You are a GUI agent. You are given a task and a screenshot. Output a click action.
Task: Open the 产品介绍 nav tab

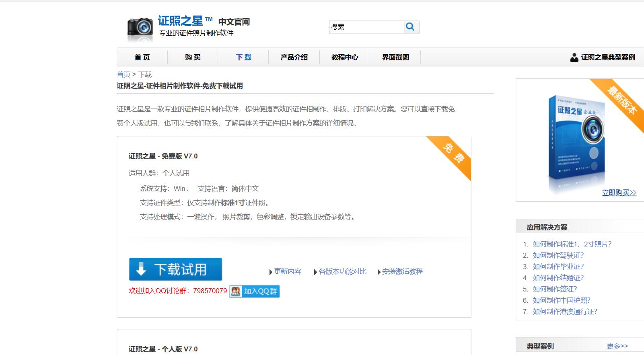[x=294, y=57]
